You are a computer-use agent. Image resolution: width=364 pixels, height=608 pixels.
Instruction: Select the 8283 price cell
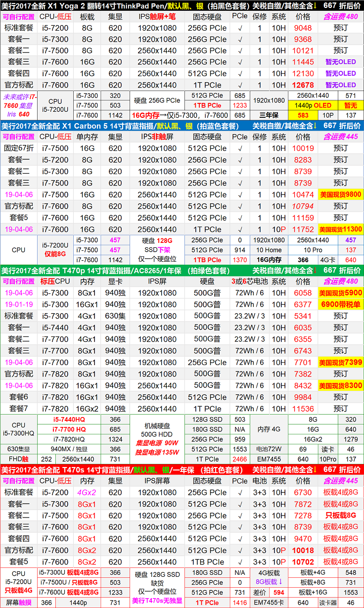click(303, 160)
